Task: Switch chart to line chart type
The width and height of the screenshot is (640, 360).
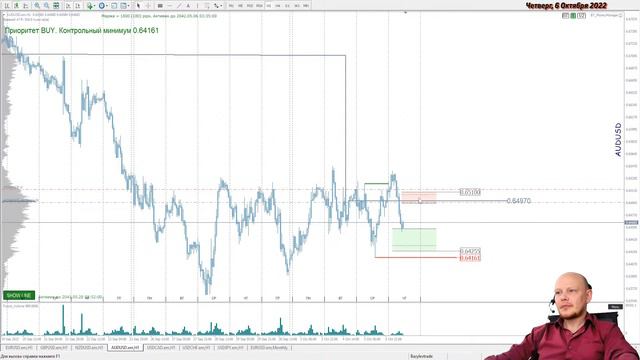Action: coord(26,6)
